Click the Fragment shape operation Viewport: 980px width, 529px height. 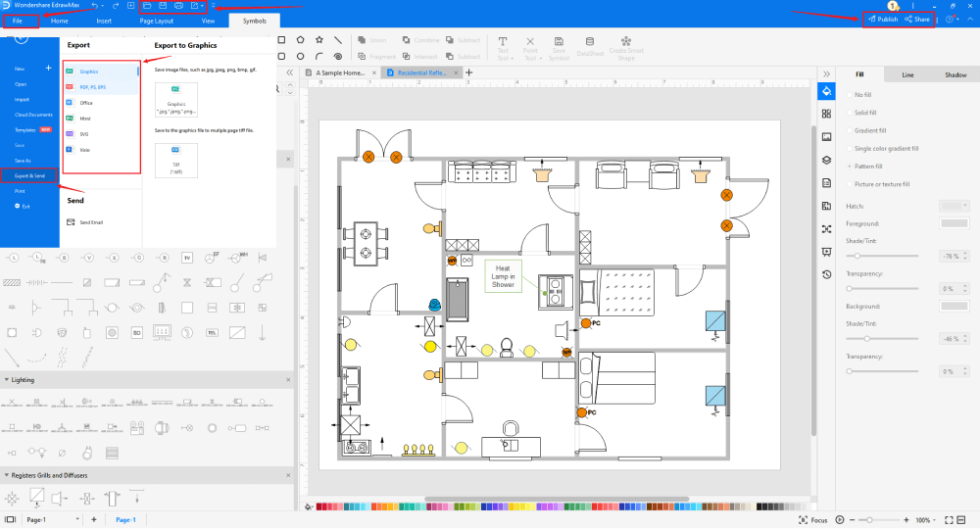coord(377,56)
